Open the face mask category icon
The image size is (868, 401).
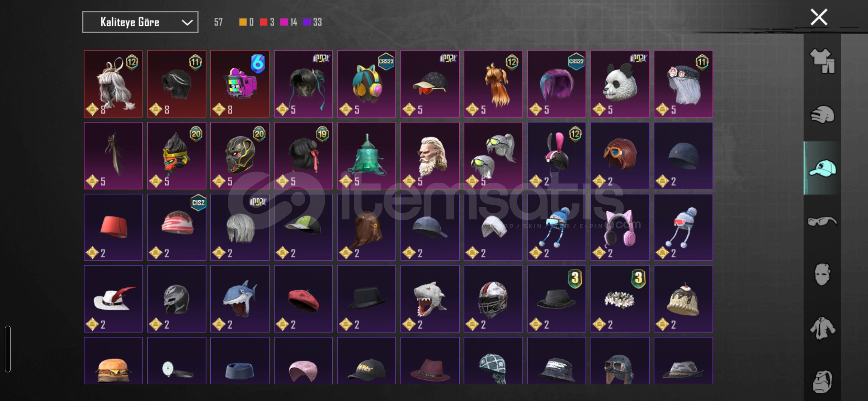click(x=822, y=275)
